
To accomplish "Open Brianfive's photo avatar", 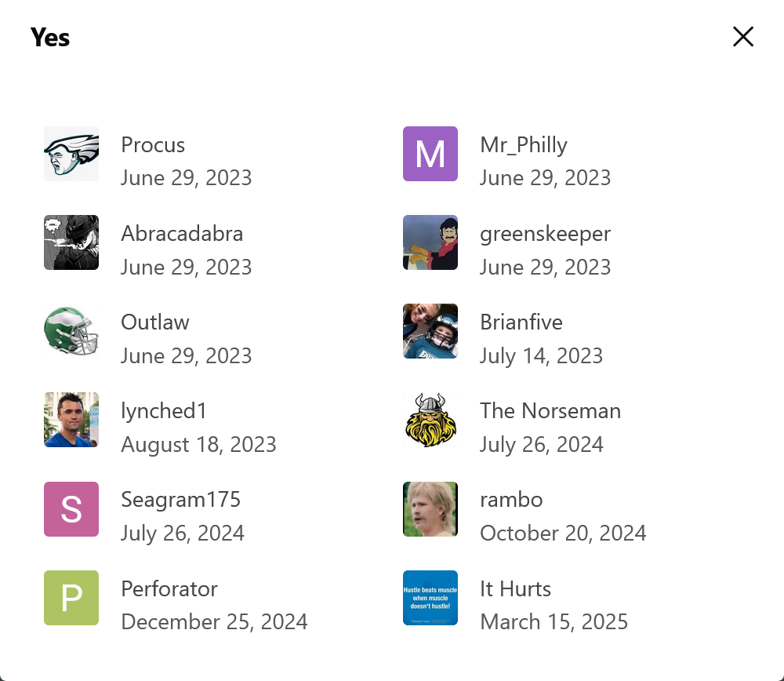I will tap(430, 331).
